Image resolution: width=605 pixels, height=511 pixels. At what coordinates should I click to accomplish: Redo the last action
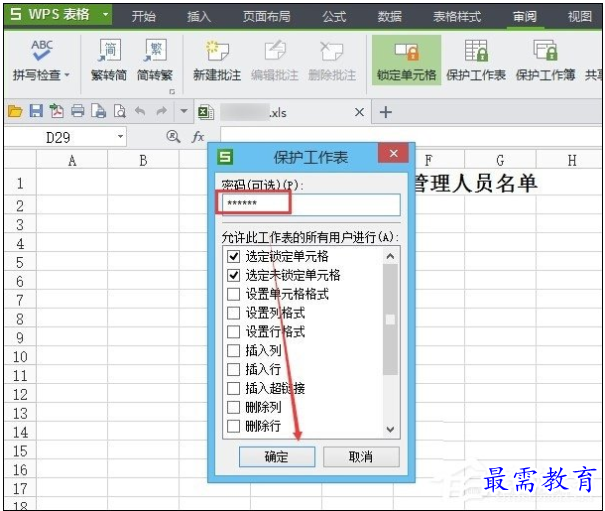[162, 112]
